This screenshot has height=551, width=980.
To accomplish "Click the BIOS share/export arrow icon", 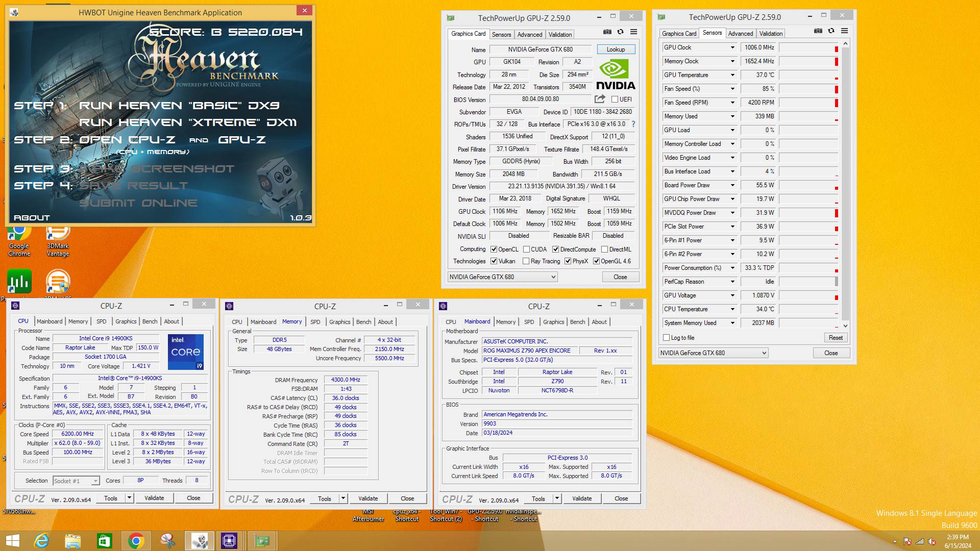I will point(600,99).
